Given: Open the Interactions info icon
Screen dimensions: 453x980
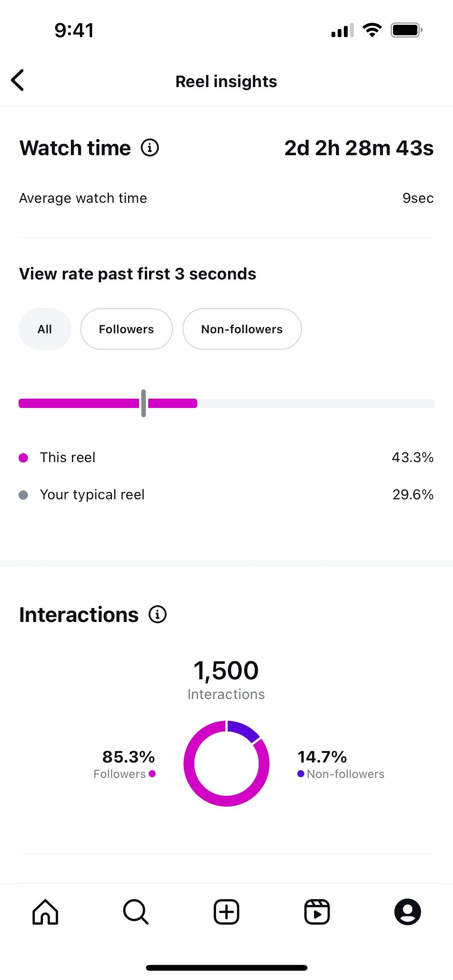Looking at the screenshot, I should click(x=158, y=614).
